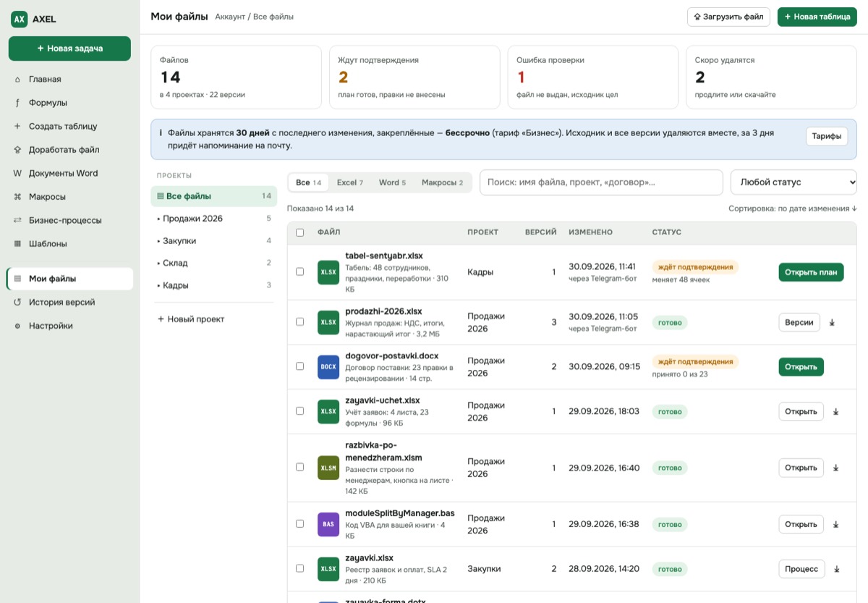Screen dimensions: 868x603
Task: Open the Любой статус dropdown
Action: (793, 182)
